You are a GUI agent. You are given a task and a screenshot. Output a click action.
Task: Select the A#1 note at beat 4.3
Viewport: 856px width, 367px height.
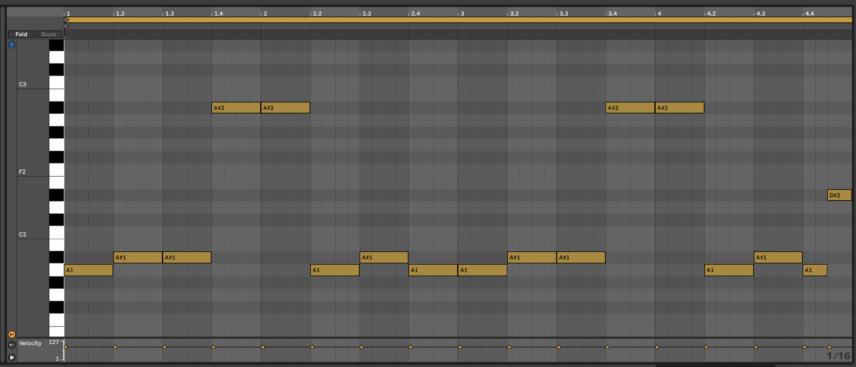point(778,257)
